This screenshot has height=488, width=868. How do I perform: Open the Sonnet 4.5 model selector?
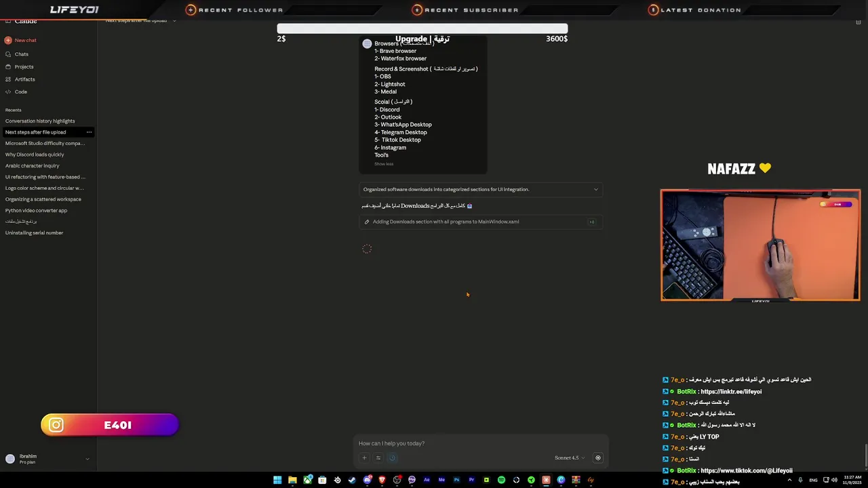pos(570,457)
